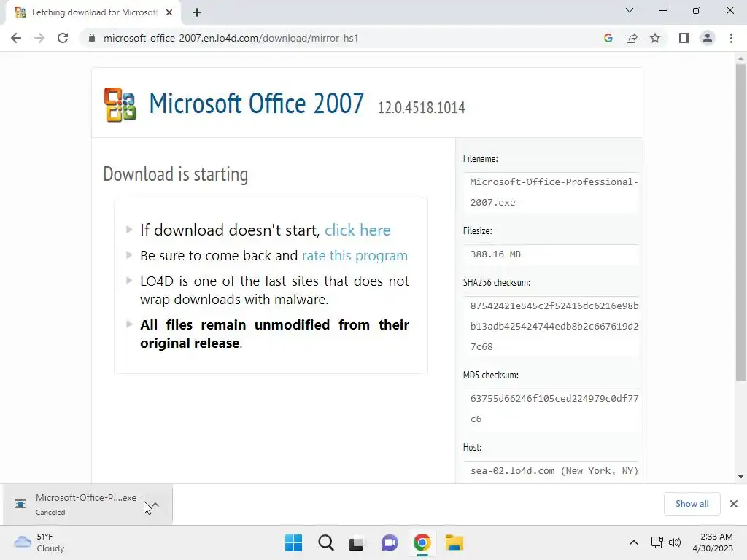Select the Fetching download for Microsoft tab
The width and height of the screenshot is (747, 560).
[x=93, y=13]
